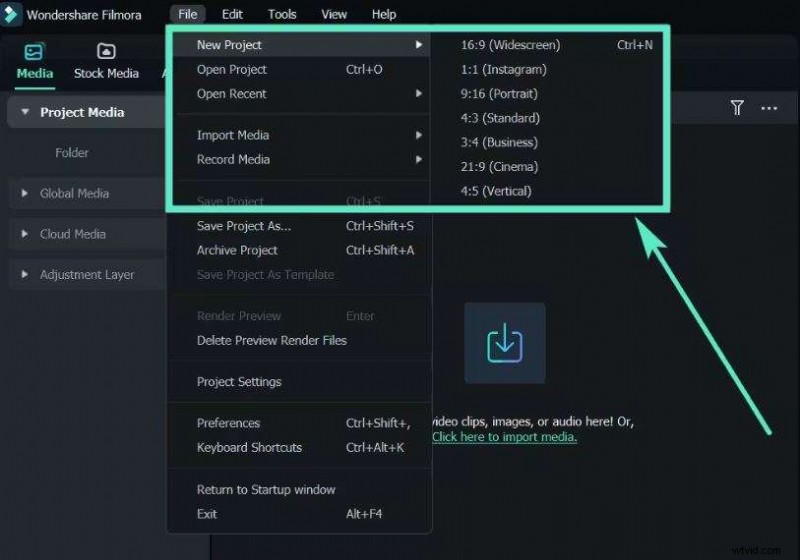
Task: Expand the Global Media section
Action: pos(24,193)
